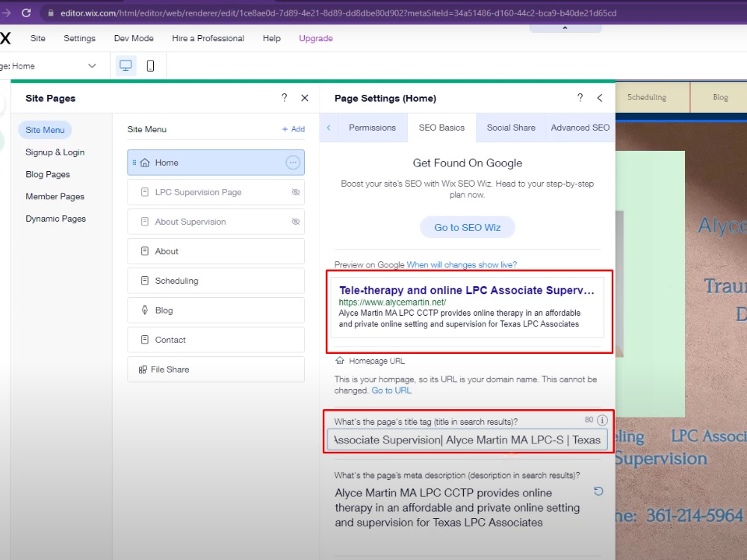Show earlier Page Settings tabs with the left chevron
The image size is (747, 560).
[x=329, y=128]
